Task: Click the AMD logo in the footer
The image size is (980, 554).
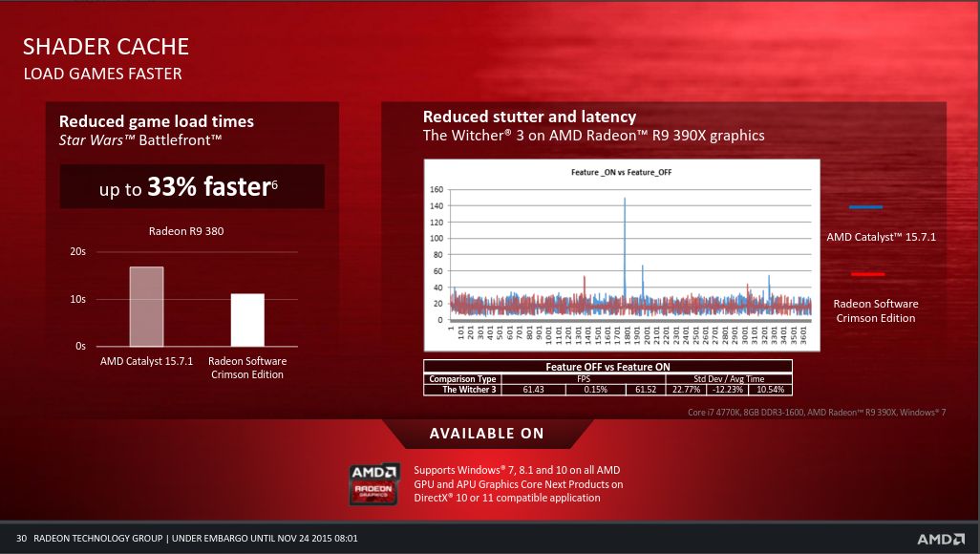Action: pos(941,539)
